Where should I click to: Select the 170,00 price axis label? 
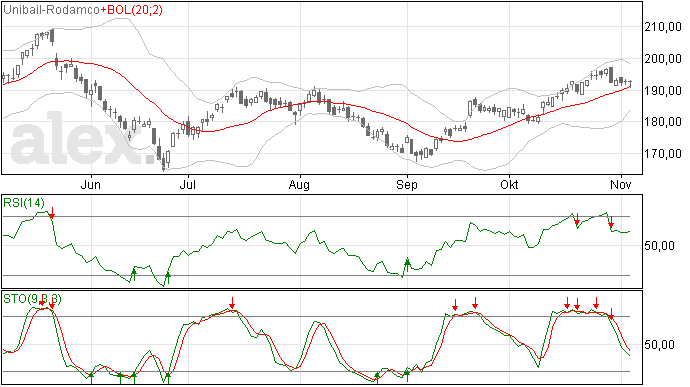coord(663,154)
